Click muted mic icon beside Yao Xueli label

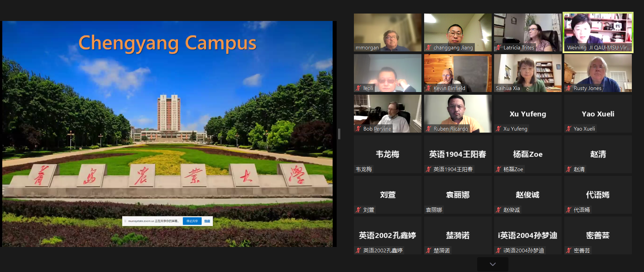tap(569, 129)
